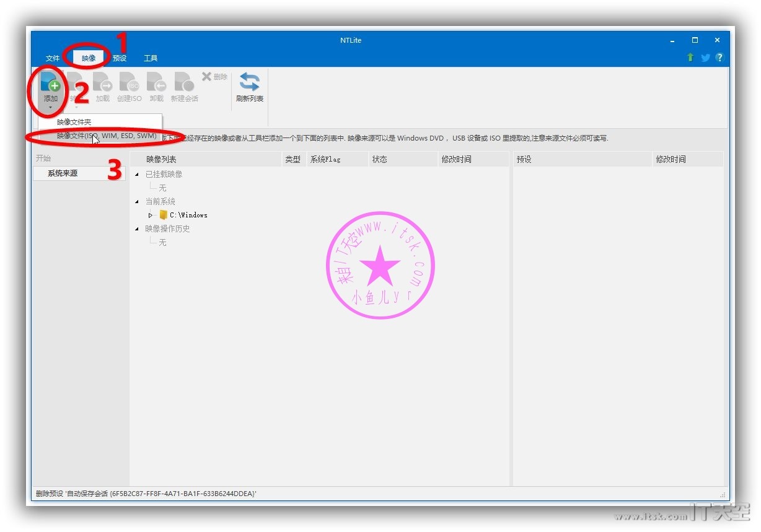Image resolution: width=761 pixels, height=532 pixels.
Task: Click the 无 entry under 已挂载映像
Action: click(x=162, y=188)
